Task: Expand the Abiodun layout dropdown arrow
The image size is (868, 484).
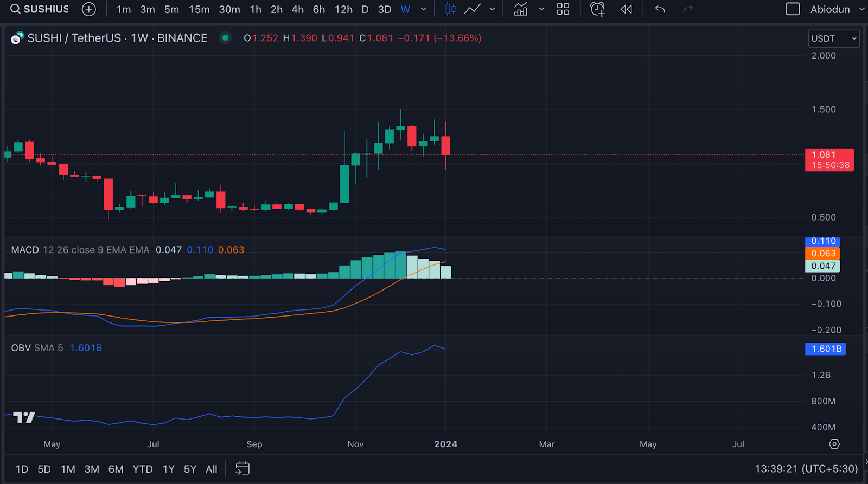Action: click(x=862, y=9)
